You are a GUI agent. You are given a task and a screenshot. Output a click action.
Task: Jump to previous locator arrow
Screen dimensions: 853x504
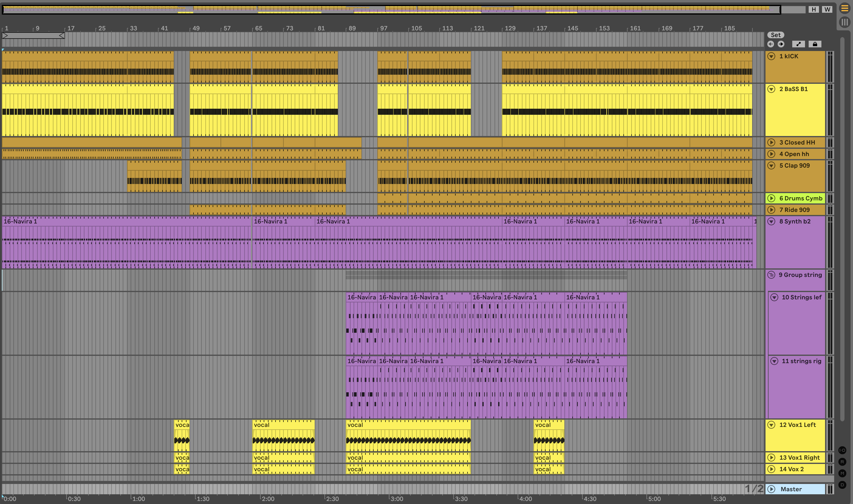tap(770, 44)
